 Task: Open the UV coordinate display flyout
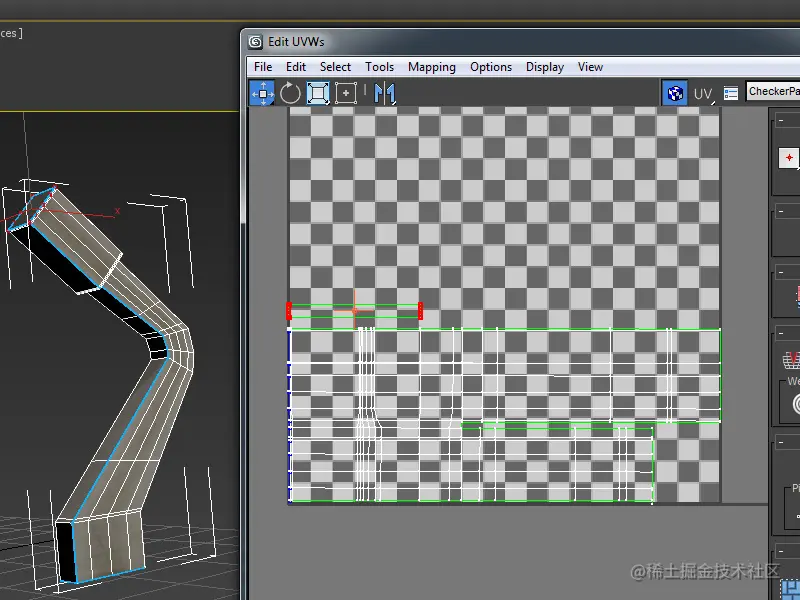pos(703,93)
